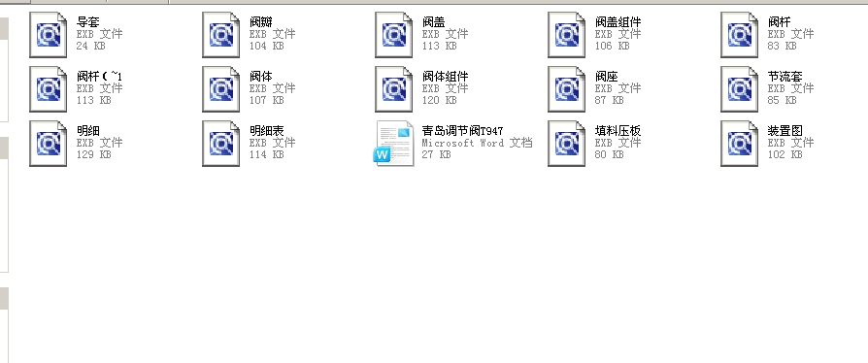Image resolution: width=868 pixels, height=363 pixels.
Task: Select the 填料压板 EXB file icon
Action: 566,144
